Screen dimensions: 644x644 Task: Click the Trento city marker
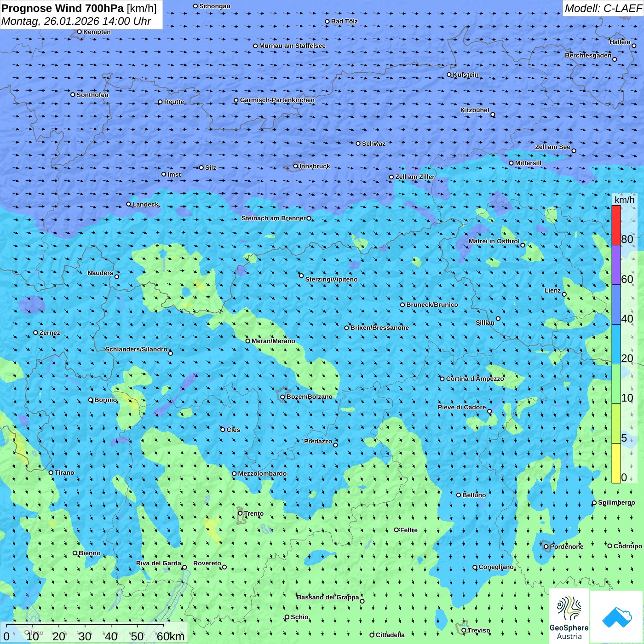click(240, 513)
